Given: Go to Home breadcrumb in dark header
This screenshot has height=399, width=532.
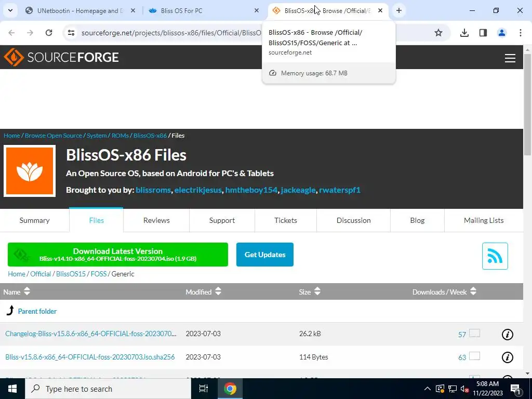Looking at the screenshot, I should point(12,136).
